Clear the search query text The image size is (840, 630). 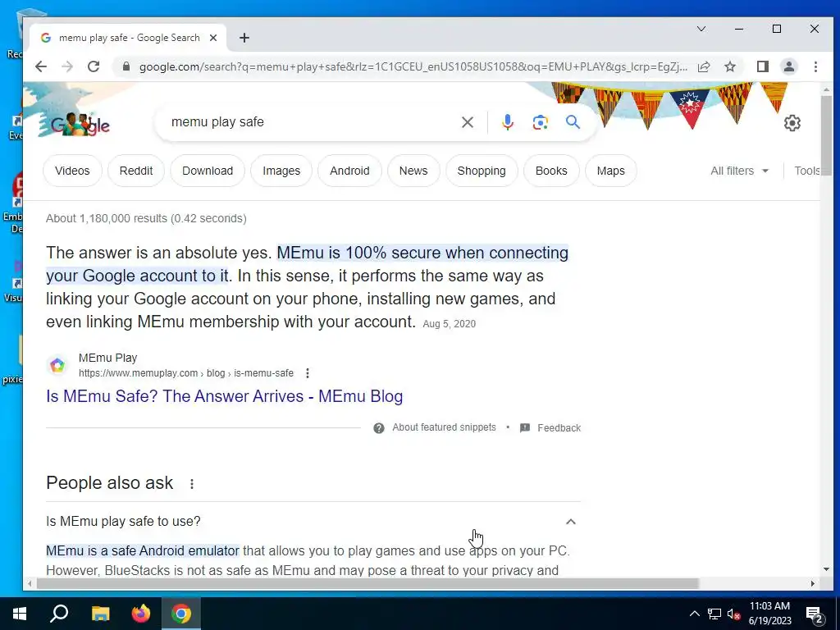click(x=467, y=122)
